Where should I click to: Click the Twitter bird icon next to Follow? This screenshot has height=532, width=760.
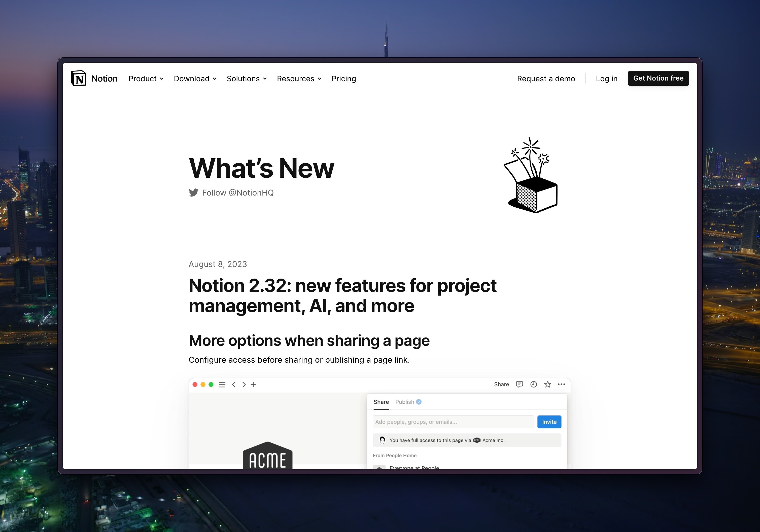coord(195,192)
